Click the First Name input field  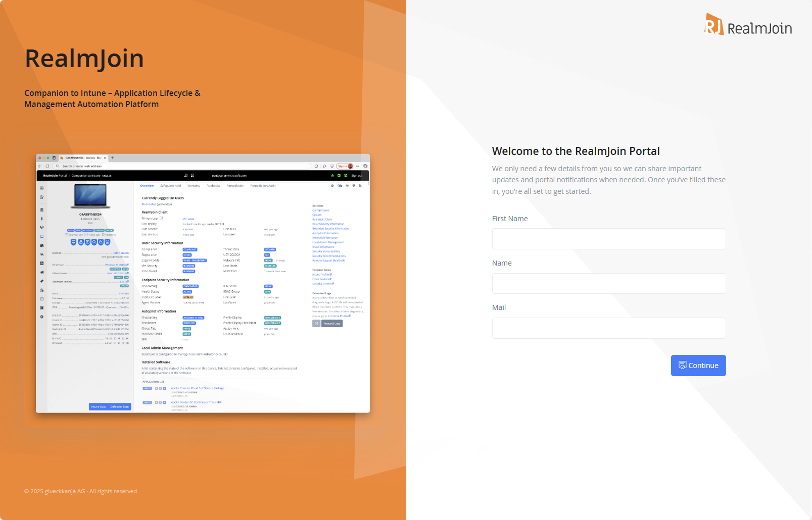(x=608, y=239)
